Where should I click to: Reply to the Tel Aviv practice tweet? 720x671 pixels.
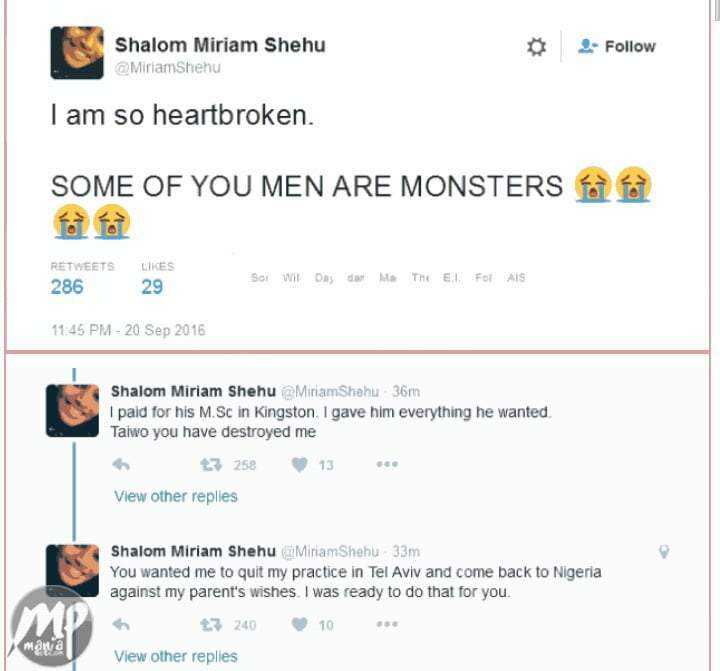(121, 625)
